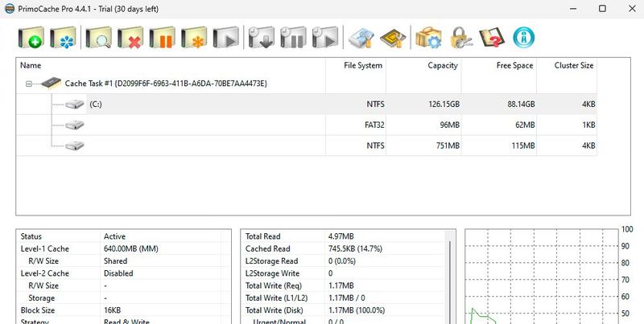Click the FAT32 file system cell
The image size is (644, 324).
[x=374, y=125]
